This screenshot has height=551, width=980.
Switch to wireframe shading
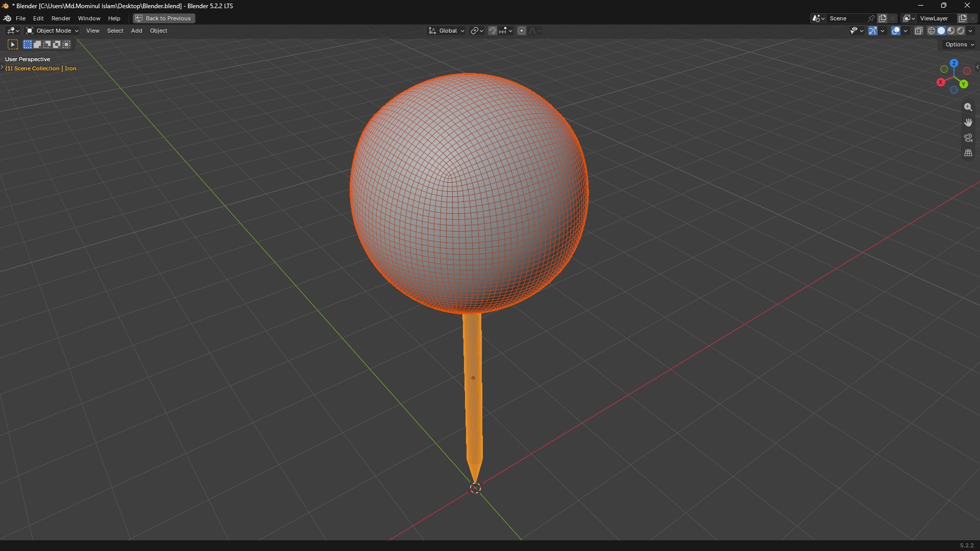coord(932,31)
